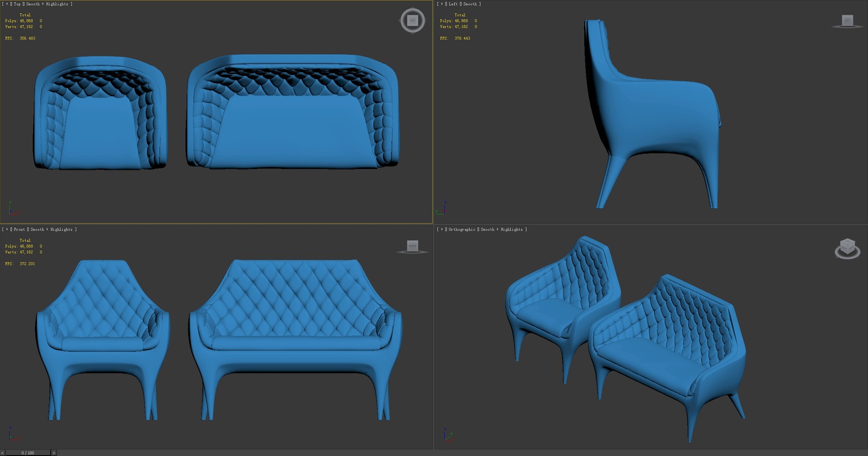Viewport: 868px width, 456px height.
Task: Open the 'Orthographic' point-of-view label menu
Action: tap(462, 230)
